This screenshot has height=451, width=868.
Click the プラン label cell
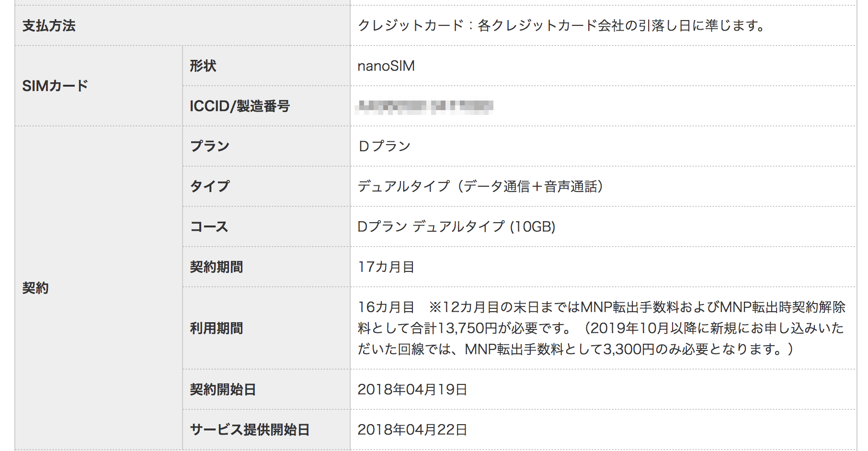(x=266, y=147)
